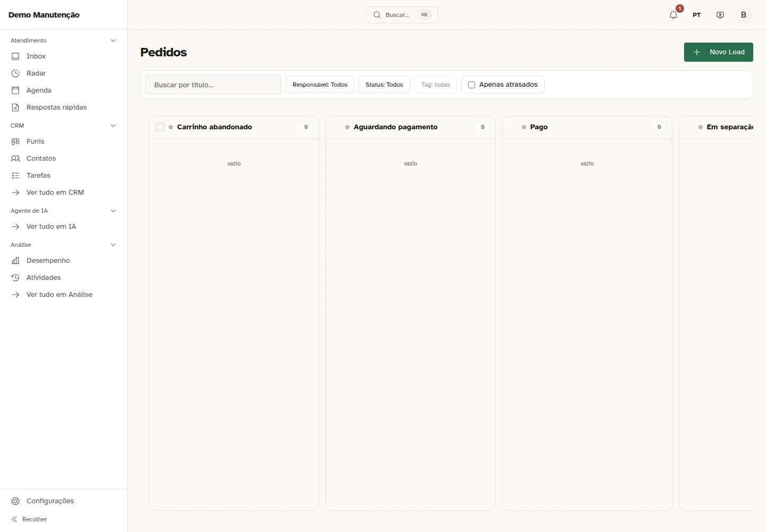Click the Agenda calendar icon
This screenshot has width=766, height=532.
(15, 90)
